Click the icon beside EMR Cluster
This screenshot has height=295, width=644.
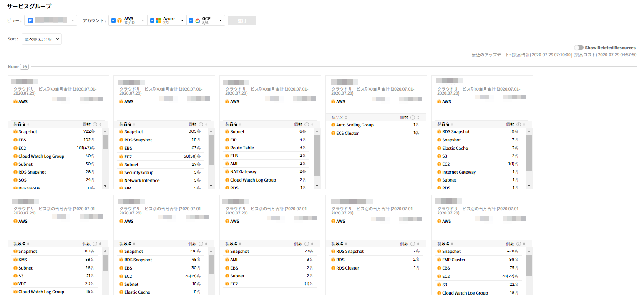439,260
